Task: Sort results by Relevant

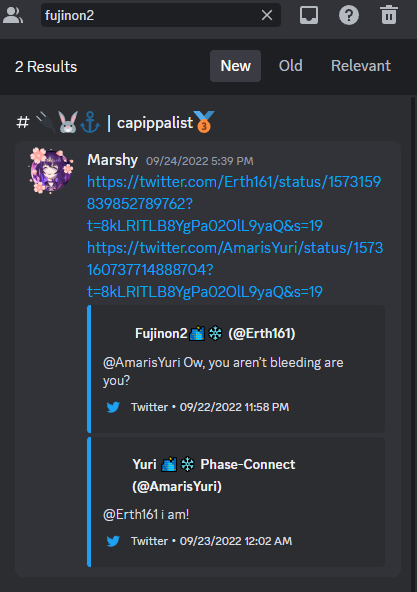Action: pos(361,66)
